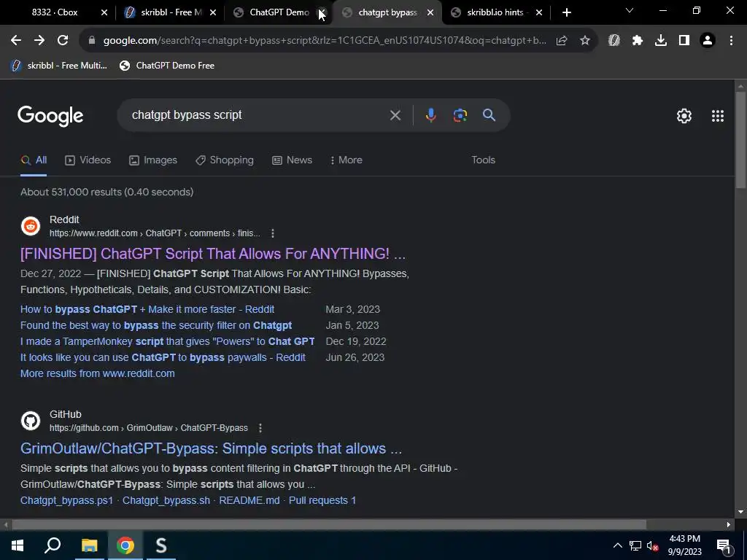Start a search by voice

(x=430, y=115)
